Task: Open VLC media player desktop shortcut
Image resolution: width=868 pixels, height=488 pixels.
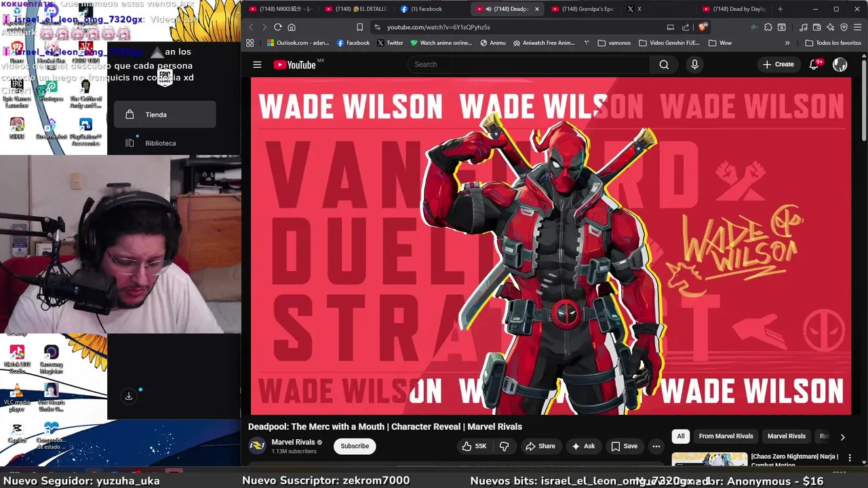Action: pyautogui.click(x=17, y=399)
